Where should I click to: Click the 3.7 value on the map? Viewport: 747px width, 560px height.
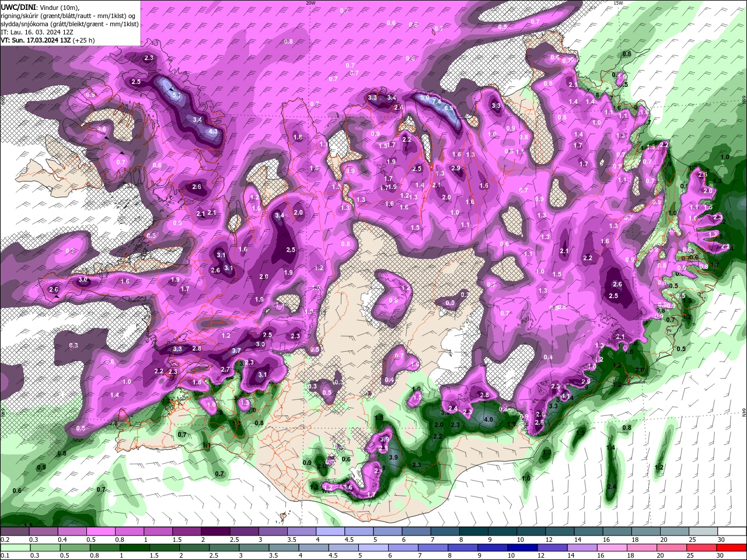pos(236,351)
